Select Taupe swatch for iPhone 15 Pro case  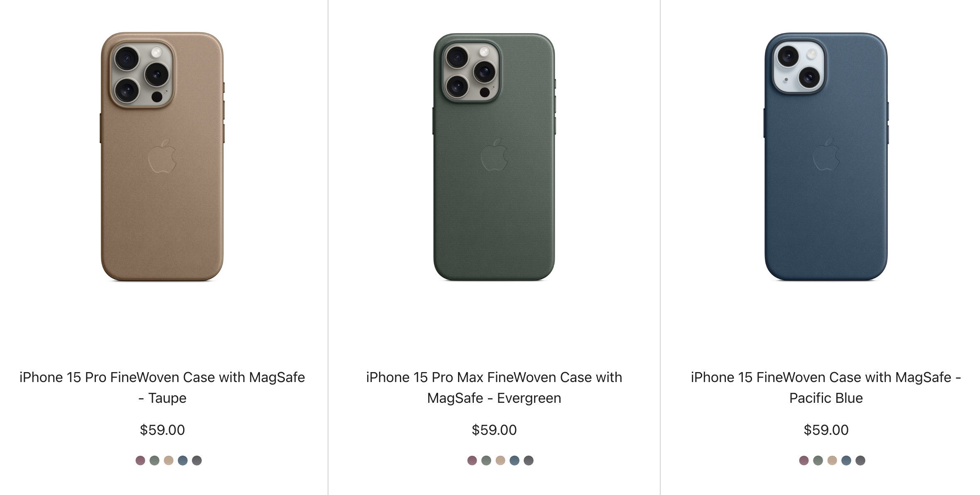click(x=169, y=460)
